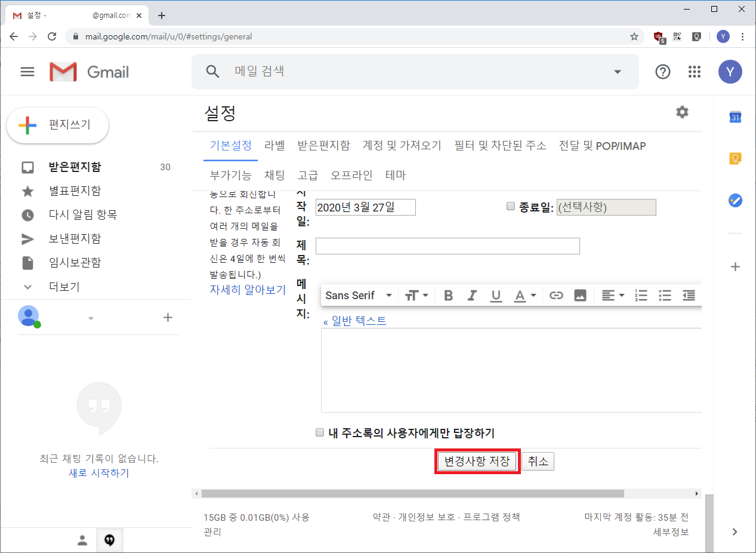
Task: Switch to 채팅 tab
Action: (274, 175)
